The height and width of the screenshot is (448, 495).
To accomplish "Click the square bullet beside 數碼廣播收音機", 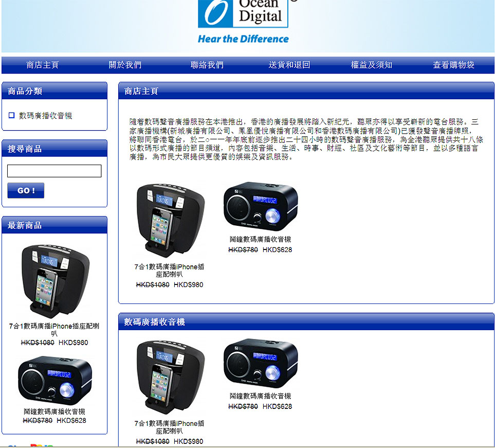I will click(x=11, y=116).
